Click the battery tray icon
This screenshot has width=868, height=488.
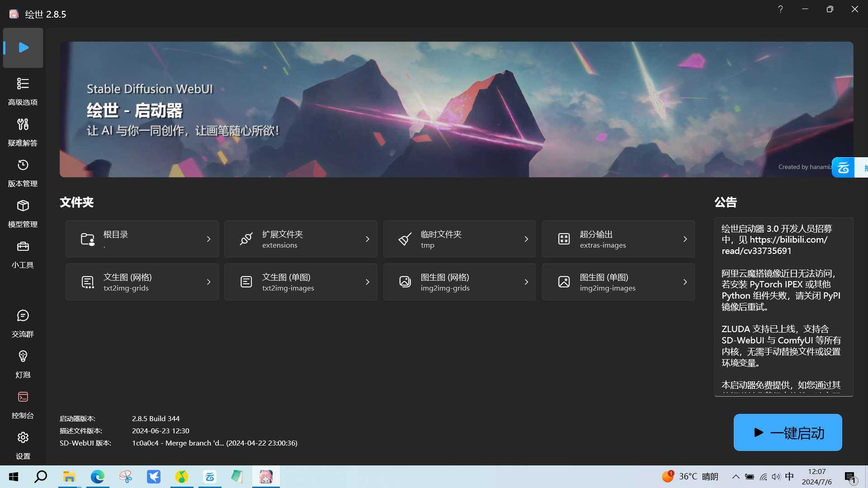tap(750, 477)
